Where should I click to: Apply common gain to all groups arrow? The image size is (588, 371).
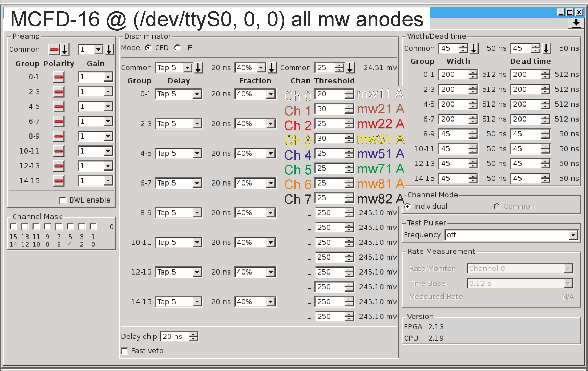tap(109, 50)
